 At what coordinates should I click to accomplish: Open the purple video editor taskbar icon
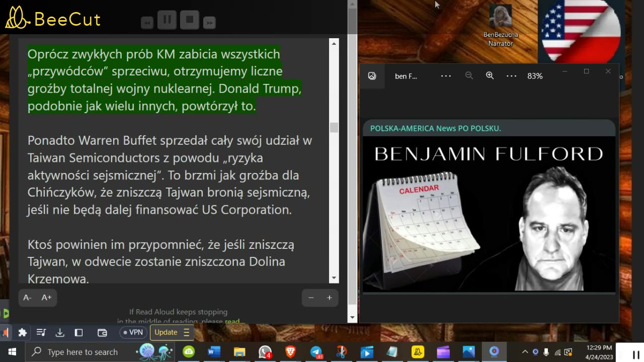[x=443, y=352]
